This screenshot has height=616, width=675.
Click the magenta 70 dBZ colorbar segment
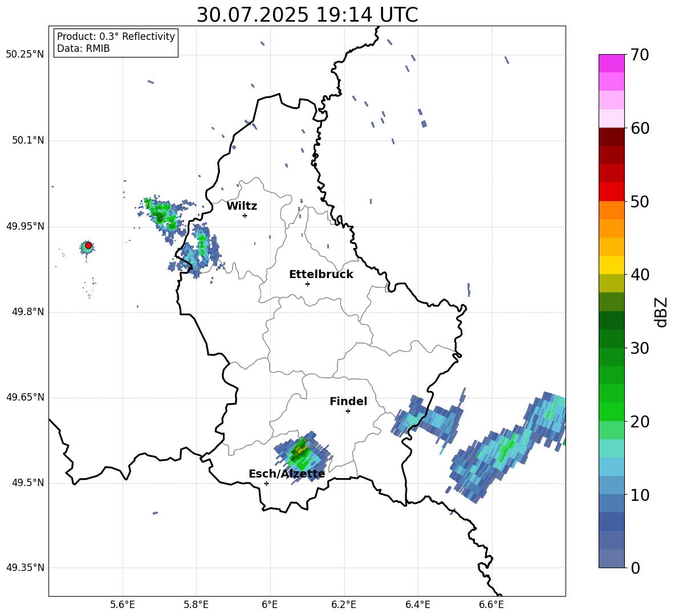click(611, 63)
